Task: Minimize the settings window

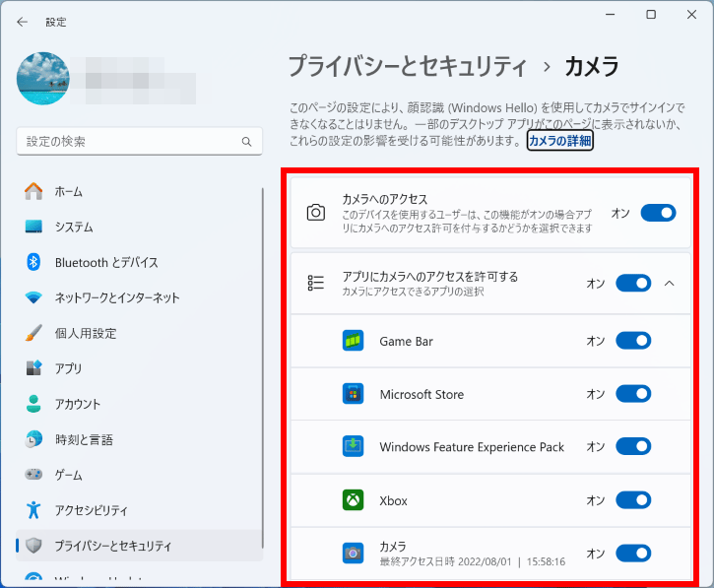Action: tap(611, 15)
